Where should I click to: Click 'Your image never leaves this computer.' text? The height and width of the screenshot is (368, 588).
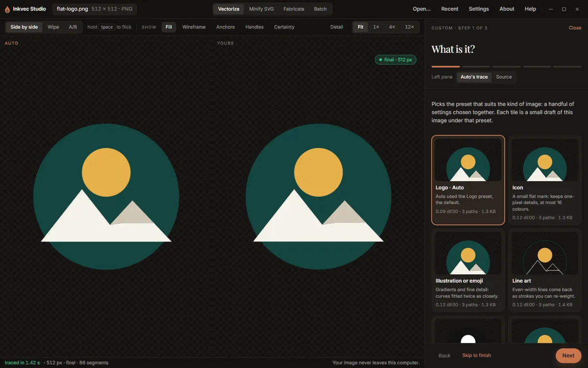point(376,363)
